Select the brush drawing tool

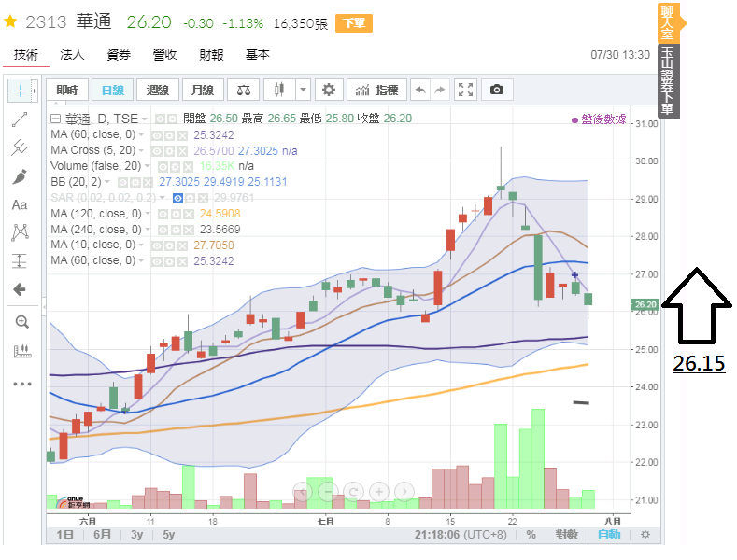point(20,176)
